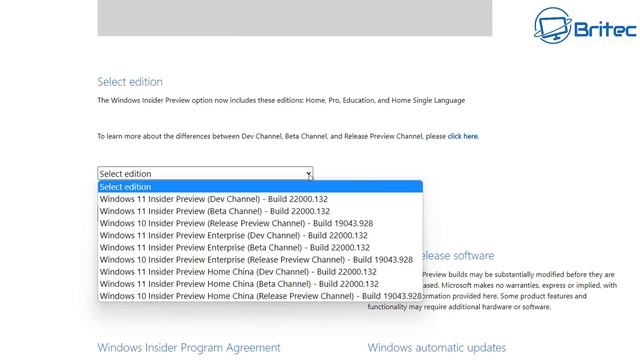
Task: Select Windows 10 Insider Preview (Release Preview Channel) 19043.928
Action: click(x=260, y=223)
